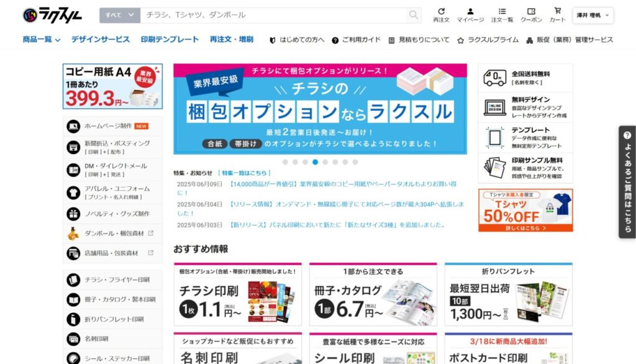Click the 印刷サンプル無料 papers icon
Viewport: 636px width, 364px height.
tap(495, 168)
